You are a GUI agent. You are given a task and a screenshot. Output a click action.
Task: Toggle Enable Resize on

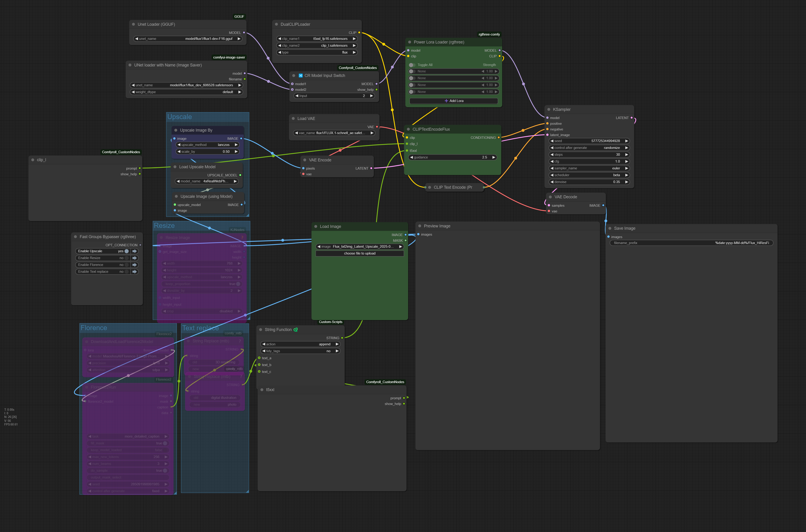(x=127, y=258)
